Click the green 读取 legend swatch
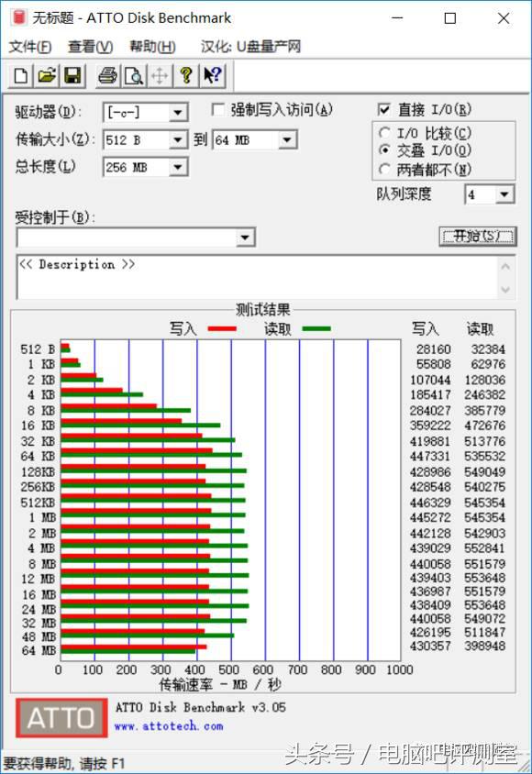The width and height of the screenshot is (532, 774). pyautogui.click(x=316, y=328)
